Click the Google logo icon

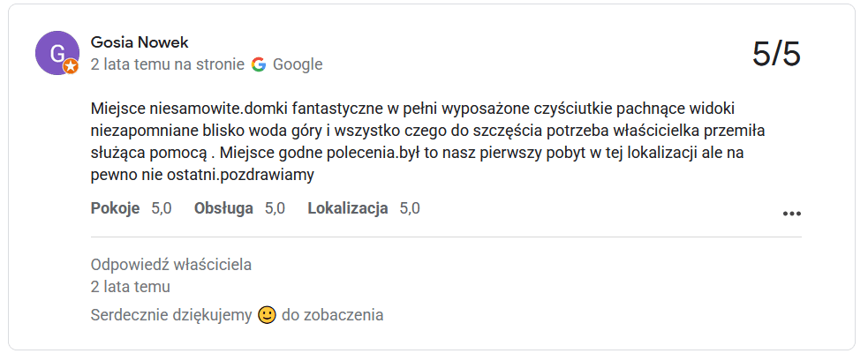pos(259,64)
